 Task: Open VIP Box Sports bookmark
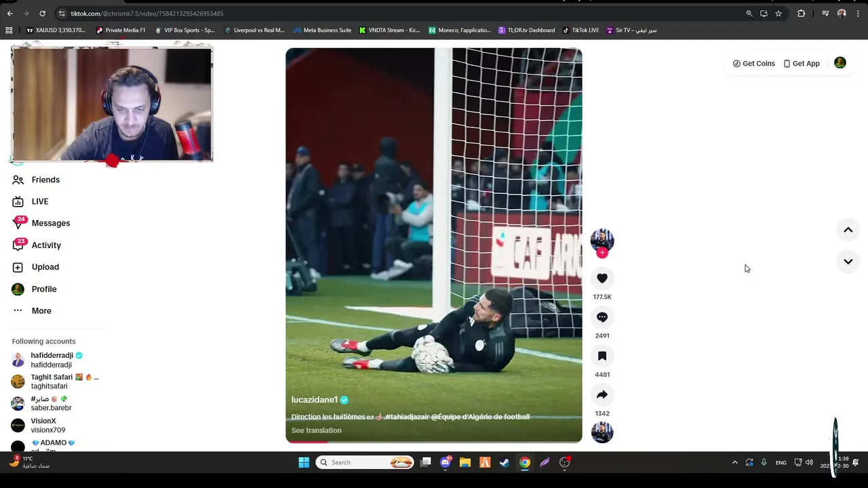coord(184,30)
